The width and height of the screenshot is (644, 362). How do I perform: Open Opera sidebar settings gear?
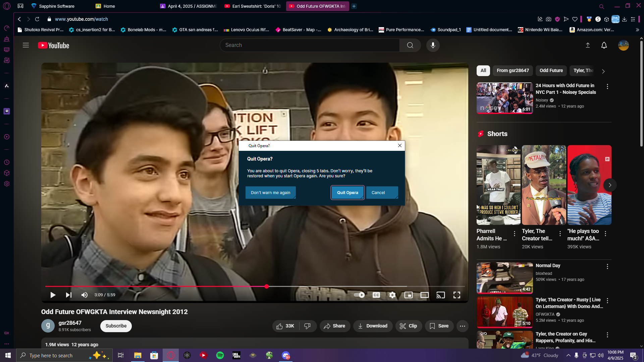7,184
